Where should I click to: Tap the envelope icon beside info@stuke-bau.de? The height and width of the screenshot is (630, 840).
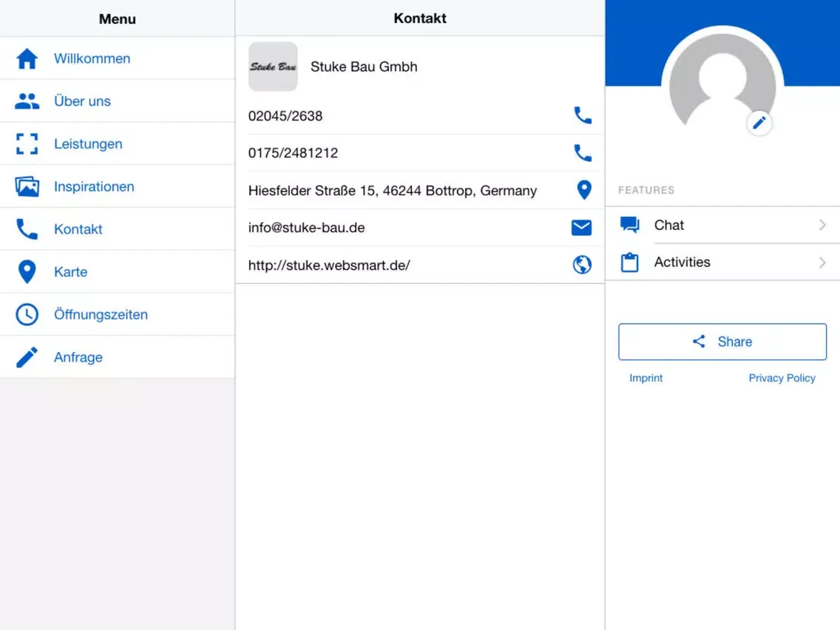[x=582, y=228]
